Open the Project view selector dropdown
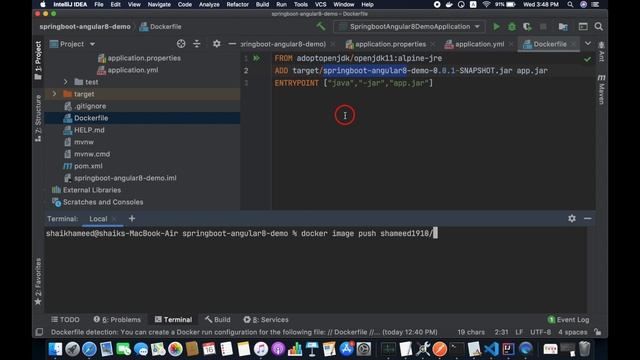This screenshot has height=360, width=640. click(73, 44)
